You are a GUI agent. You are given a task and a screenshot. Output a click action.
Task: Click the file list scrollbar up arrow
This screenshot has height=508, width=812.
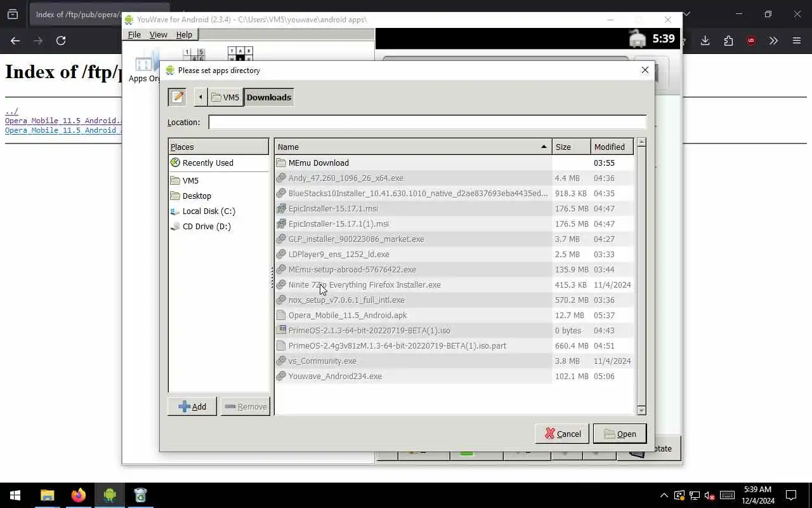(x=641, y=143)
